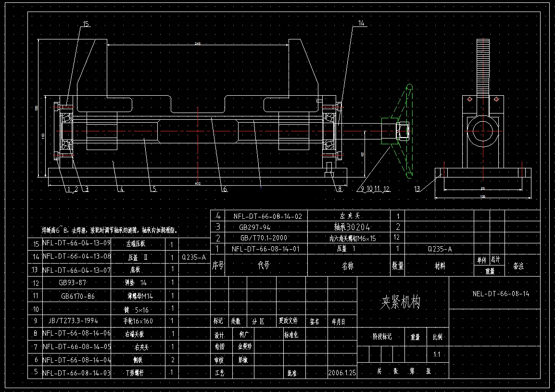Click the '总计' header cell
This screenshot has height=392, width=555.
[x=495, y=260]
